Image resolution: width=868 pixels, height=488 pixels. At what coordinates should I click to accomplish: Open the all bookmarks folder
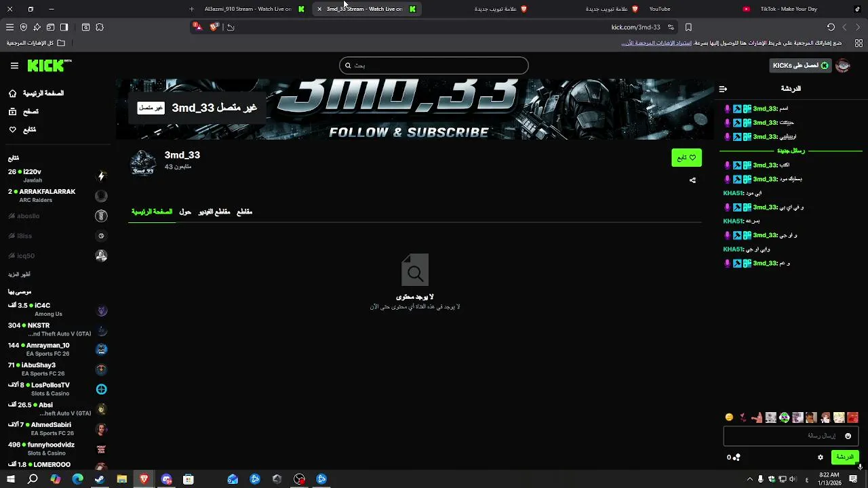[x=36, y=43]
